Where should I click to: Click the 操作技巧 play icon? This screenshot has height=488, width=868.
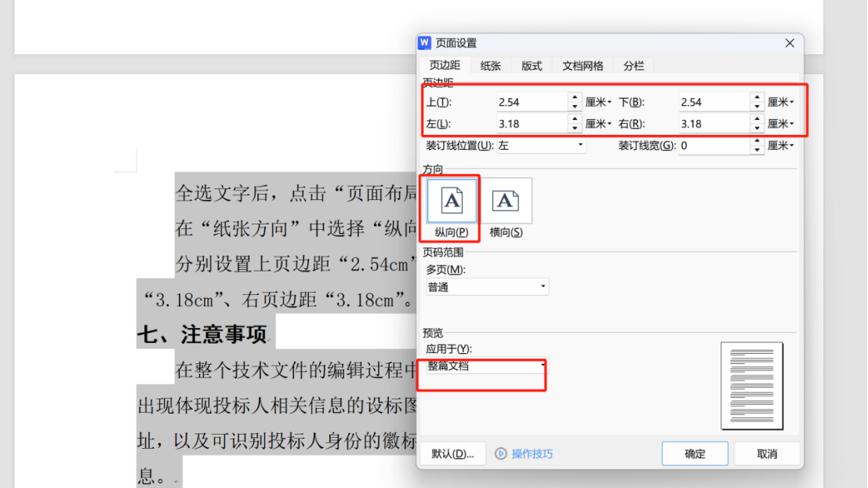[x=501, y=453]
